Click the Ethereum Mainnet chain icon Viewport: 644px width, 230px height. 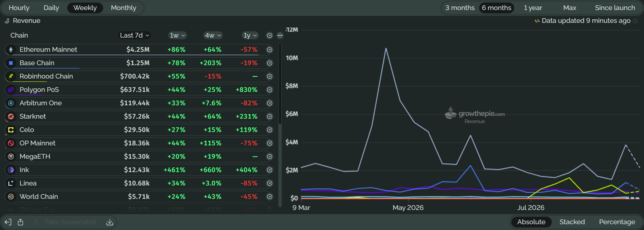(x=11, y=50)
